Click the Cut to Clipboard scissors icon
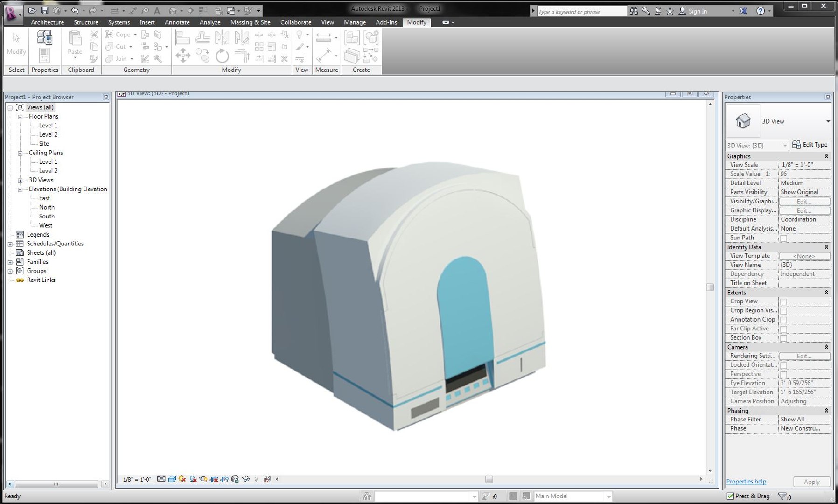This screenshot has height=504, width=838. (x=94, y=35)
